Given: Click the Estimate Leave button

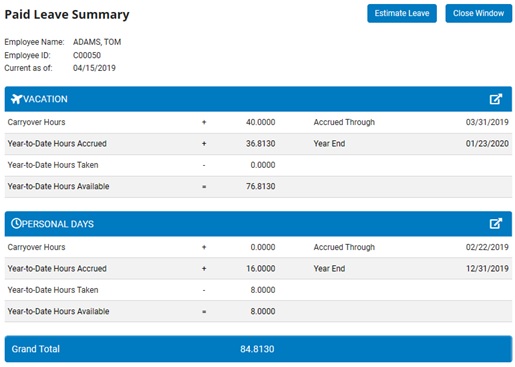Looking at the screenshot, I should pos(402,13).
